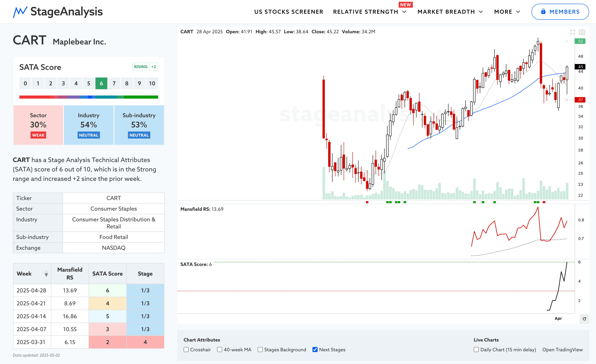Select the 2025-04-28 week row
The width and height of the screenshot is (596, 364).
89,290
